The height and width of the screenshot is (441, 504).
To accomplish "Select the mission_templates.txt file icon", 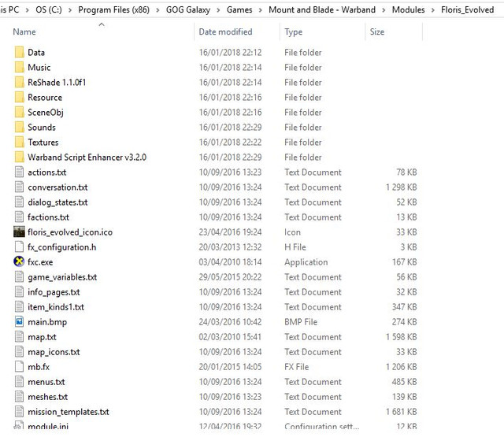I will [19, 412].
